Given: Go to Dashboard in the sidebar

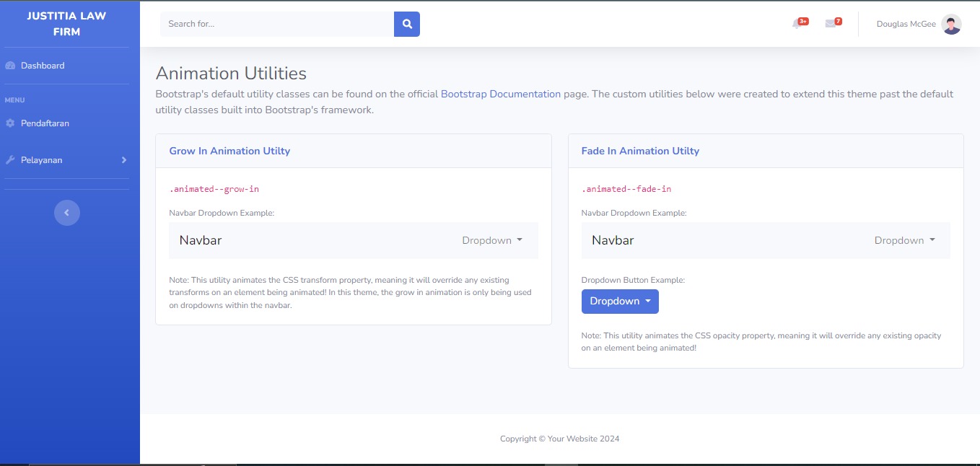Looking at the screenshot, I should [x=43, y=66].
